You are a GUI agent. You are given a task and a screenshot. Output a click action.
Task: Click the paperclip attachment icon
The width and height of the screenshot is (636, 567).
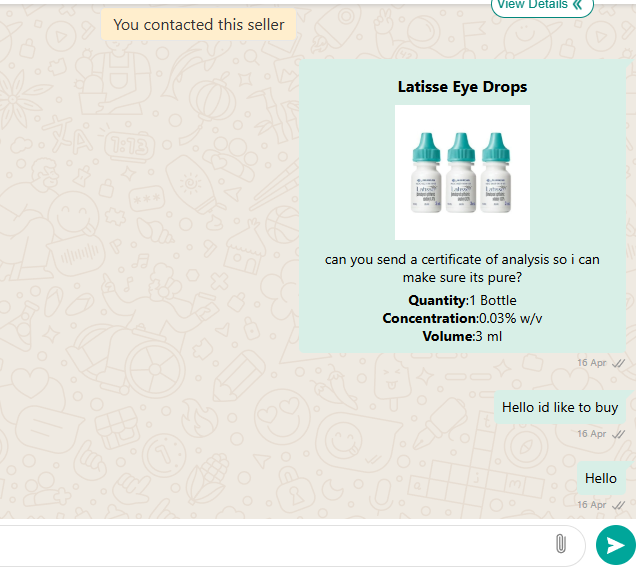click(x=561, y=543)
